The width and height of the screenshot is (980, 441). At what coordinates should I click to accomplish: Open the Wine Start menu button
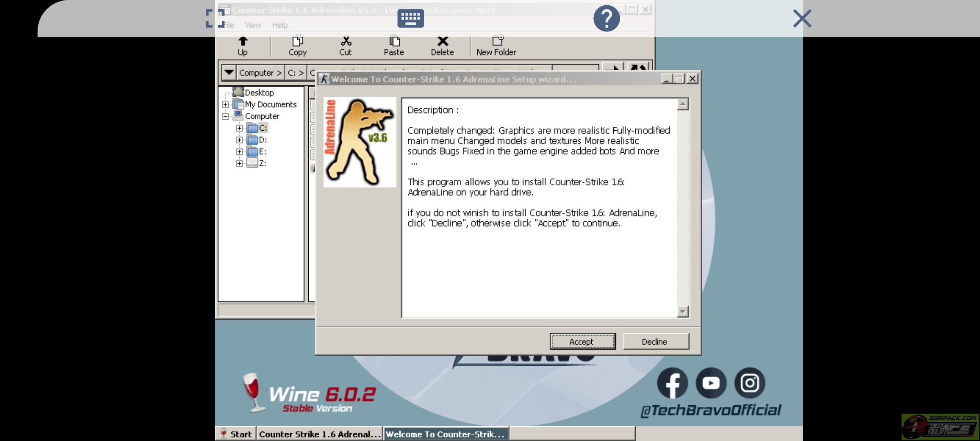tap(236, 434)
